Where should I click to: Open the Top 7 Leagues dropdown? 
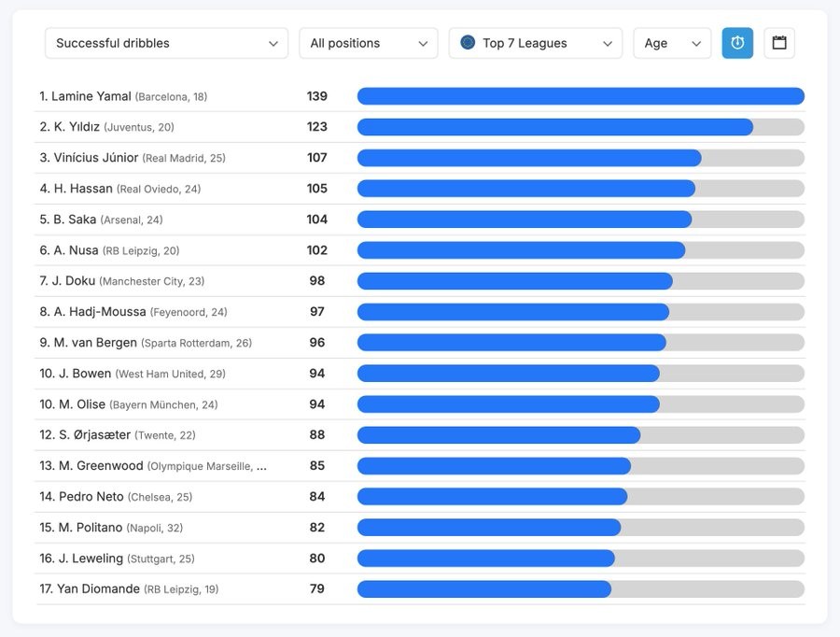coord(535,43)
